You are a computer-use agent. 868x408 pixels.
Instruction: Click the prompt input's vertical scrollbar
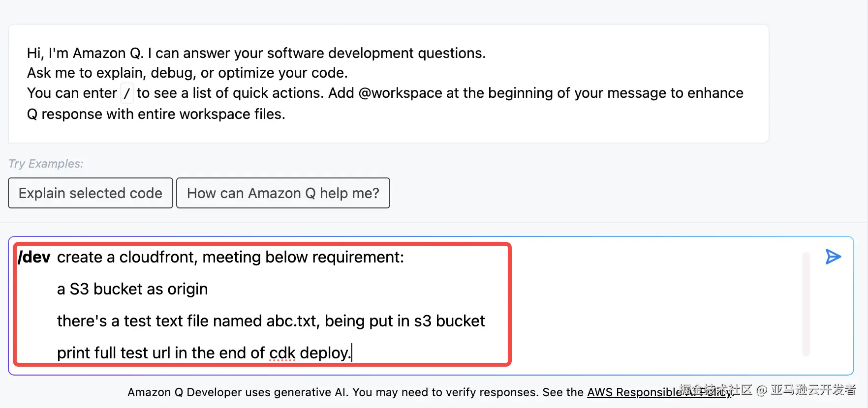tap(806, 304)
